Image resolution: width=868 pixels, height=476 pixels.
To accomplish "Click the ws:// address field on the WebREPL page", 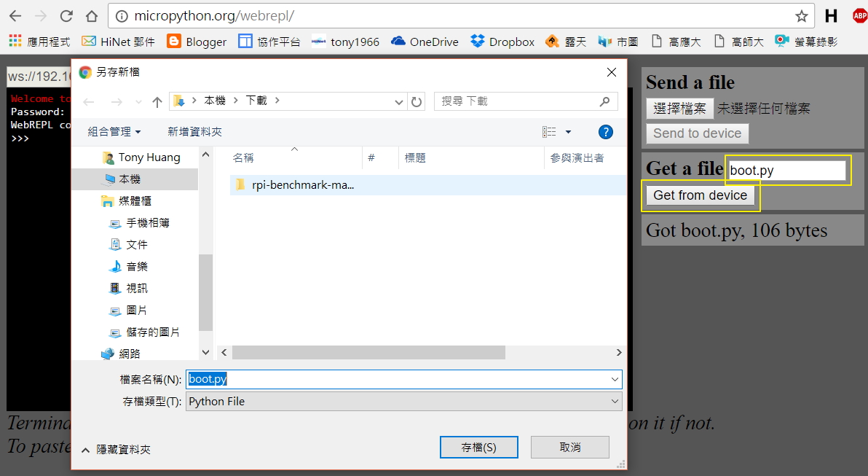I will 39,76.
